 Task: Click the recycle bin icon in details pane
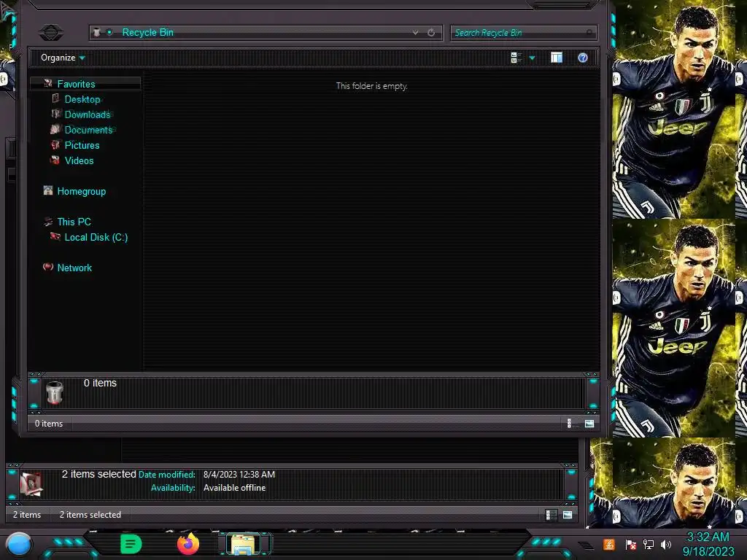point(54,393)
